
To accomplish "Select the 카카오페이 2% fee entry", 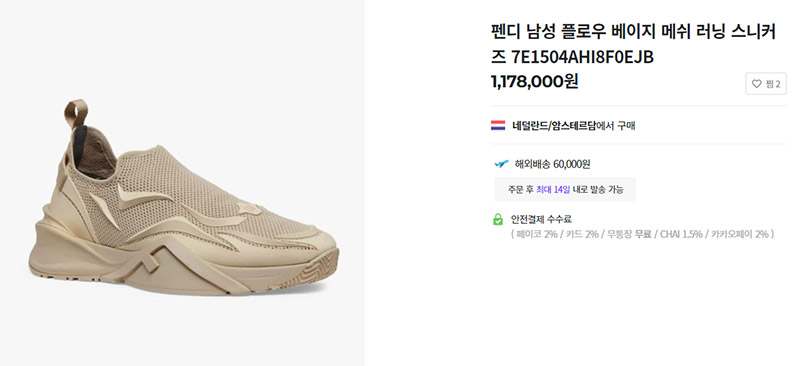I will pyautogui.click(x=740, y=234).
